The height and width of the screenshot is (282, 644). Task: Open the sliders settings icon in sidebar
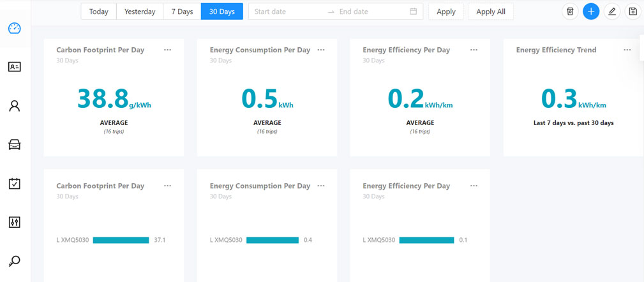pos(15,222)
